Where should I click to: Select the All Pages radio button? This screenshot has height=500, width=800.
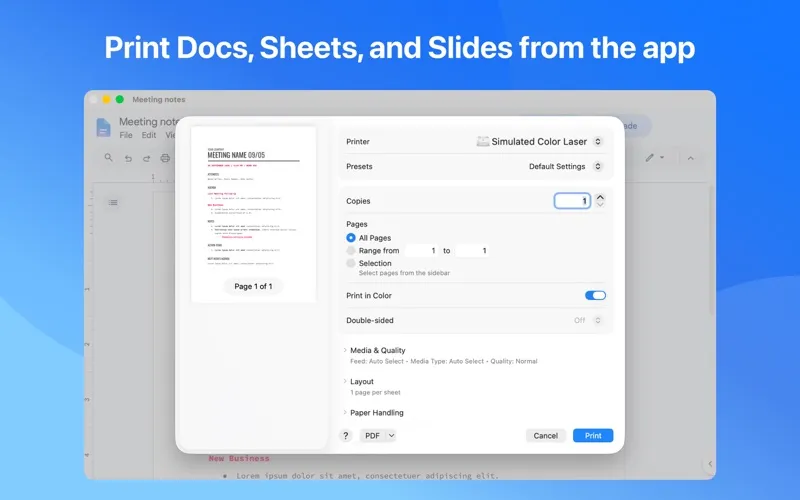[x=351, y=238]
